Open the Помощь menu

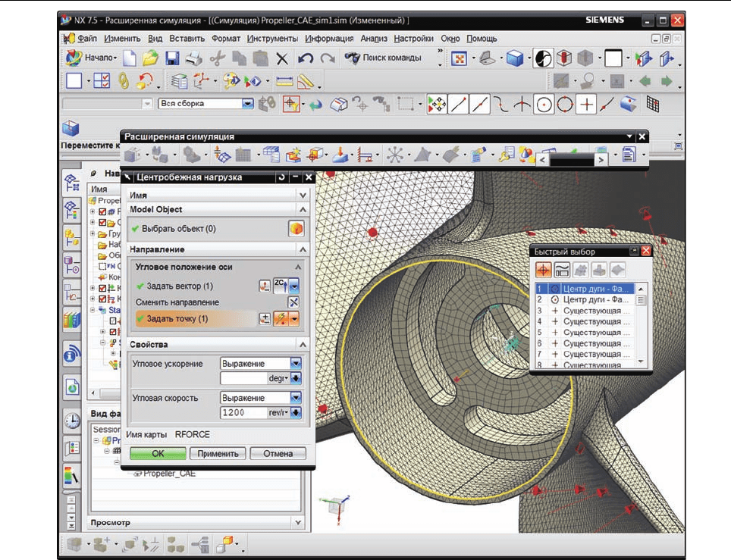[482, 39]
